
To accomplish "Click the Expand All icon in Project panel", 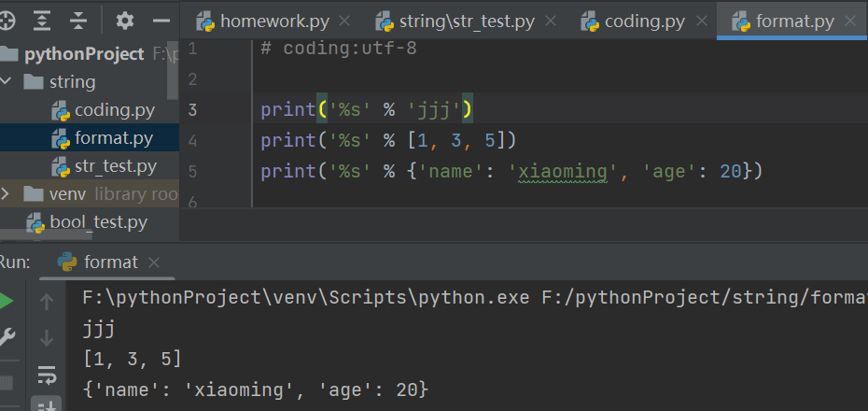I will (x=42, y=20).
